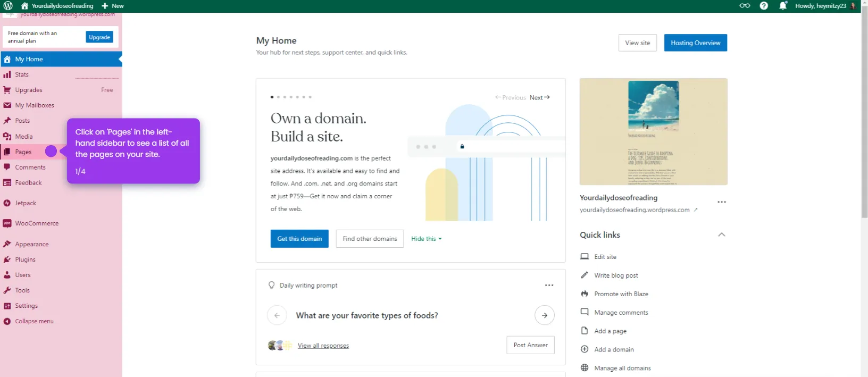868x377 pixels.
Task: Click the Comments bubble icon in the sidebar
Action: coord(7,167)
